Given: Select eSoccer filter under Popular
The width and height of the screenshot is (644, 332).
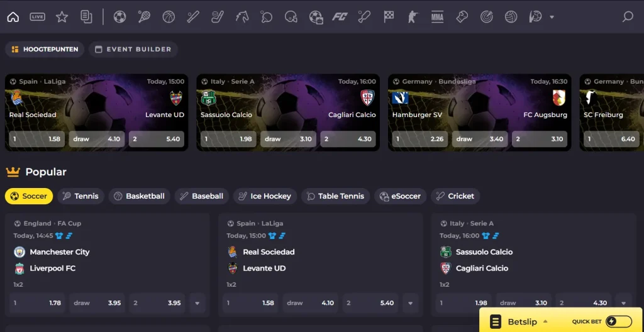Looking at the screenshot, I should 401,196.
